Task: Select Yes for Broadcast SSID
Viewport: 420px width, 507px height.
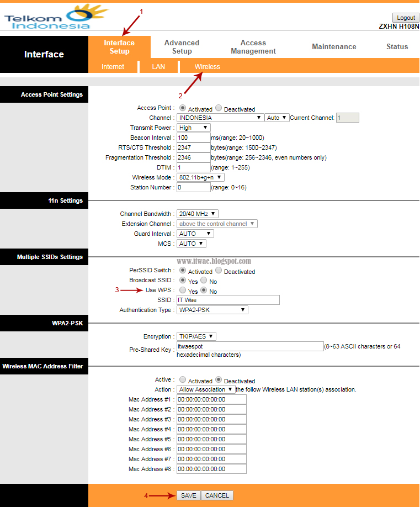Action: [x=183, y=280]
